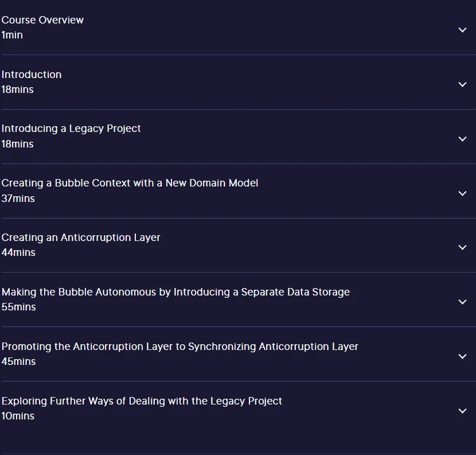The width and height of the screenshot is (476, 455).
Task: Open Making the Bubble Autonomous module title
Action: point(175,292)
